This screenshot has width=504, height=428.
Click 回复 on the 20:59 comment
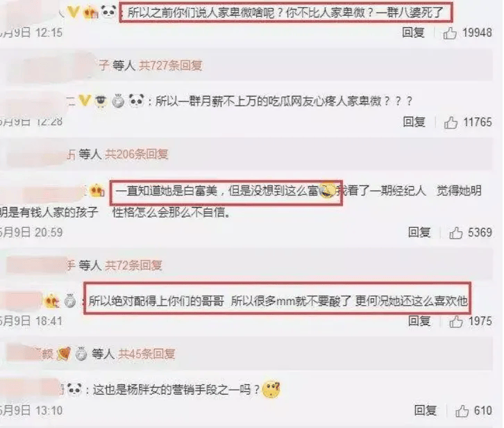[419, 232]
